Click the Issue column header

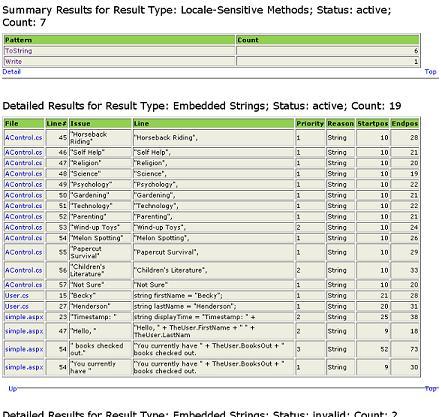(100, 123)
